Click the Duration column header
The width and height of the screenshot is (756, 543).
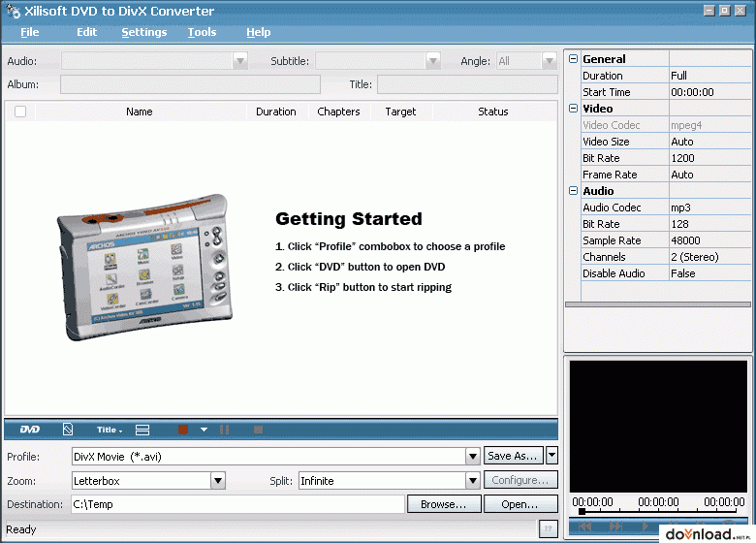(276, 112)
